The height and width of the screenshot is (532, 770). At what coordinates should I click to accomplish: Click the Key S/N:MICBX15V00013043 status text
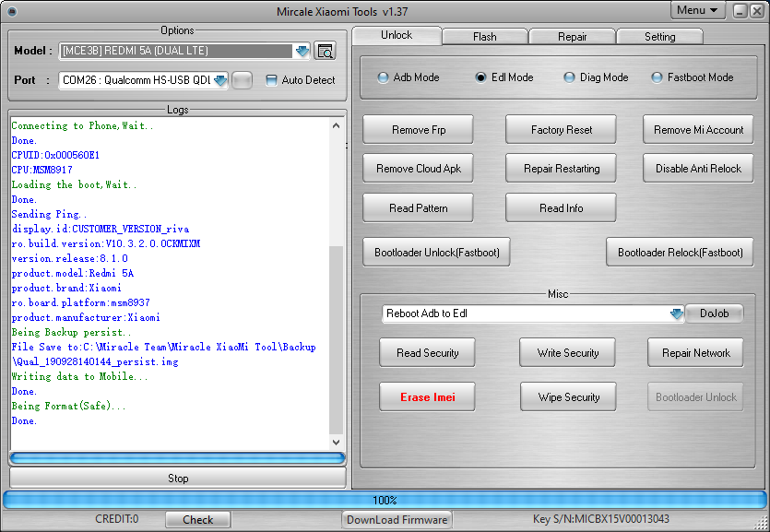[x=601, y=519]
